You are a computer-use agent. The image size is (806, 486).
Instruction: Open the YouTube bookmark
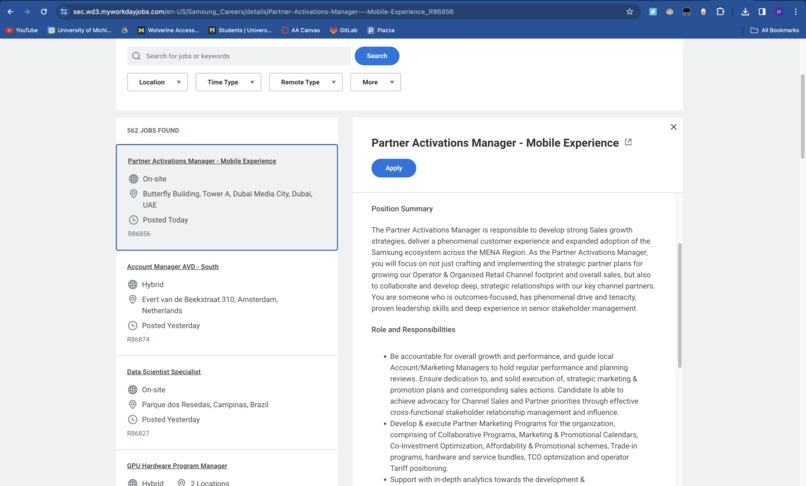[x=22, y=30]
